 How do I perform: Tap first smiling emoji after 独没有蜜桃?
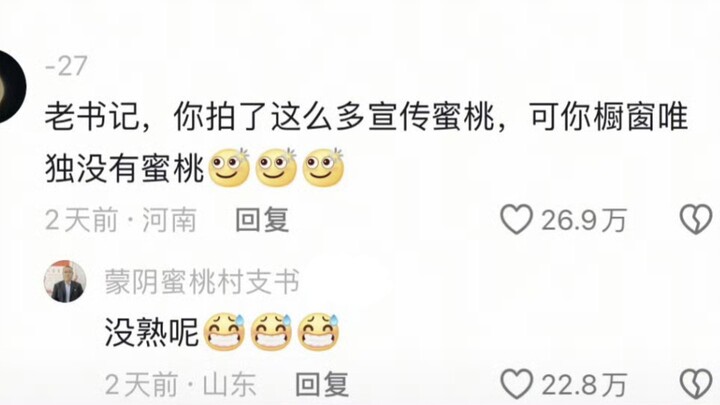229,167
